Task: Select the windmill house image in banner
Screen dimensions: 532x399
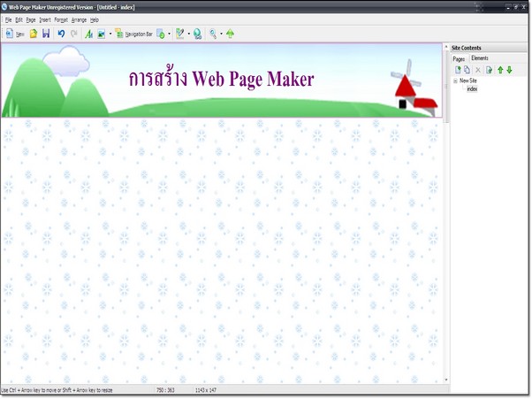Action: coord(414,88)
